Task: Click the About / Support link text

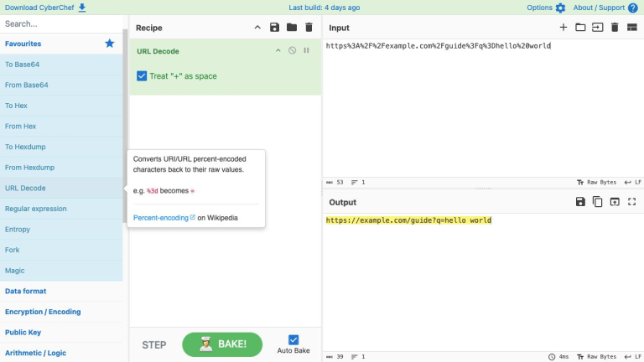Action: tap(599, 8)
